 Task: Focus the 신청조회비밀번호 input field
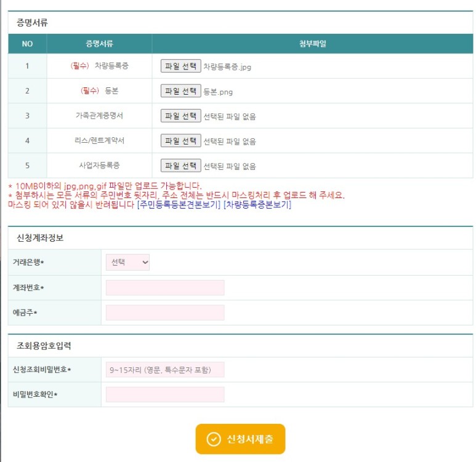click(x=165, y=370)
